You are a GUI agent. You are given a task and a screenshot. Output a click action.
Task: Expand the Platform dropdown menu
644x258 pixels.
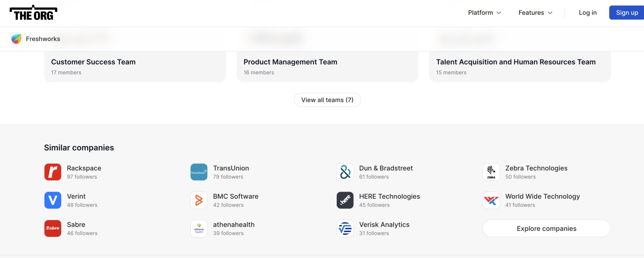[x=484, y=13]
